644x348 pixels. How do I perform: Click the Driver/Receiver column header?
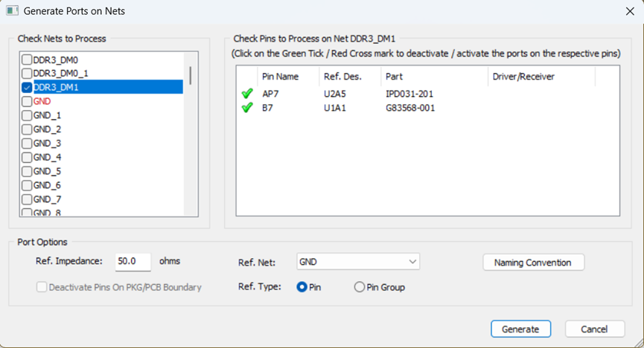point(523,77)
